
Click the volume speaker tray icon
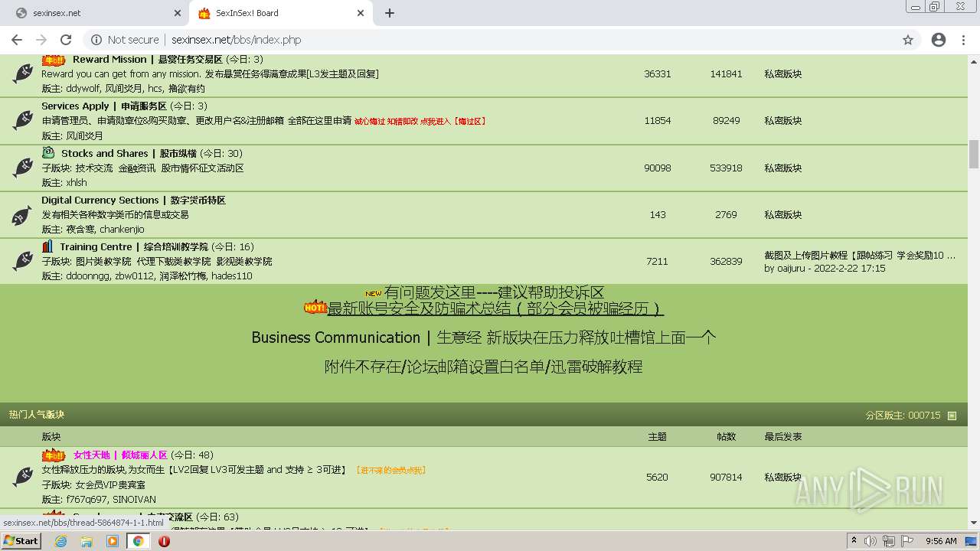click(x=871, y=540)
